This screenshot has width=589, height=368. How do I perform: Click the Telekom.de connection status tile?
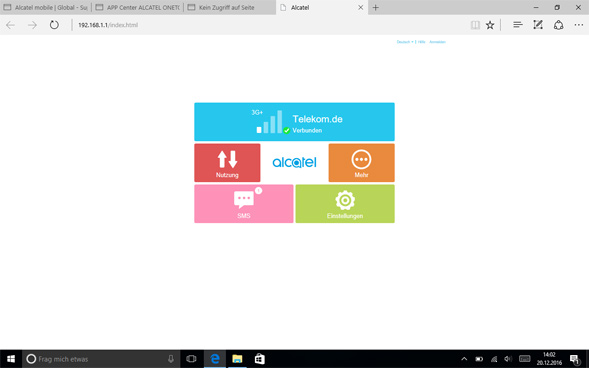[294, 122]
